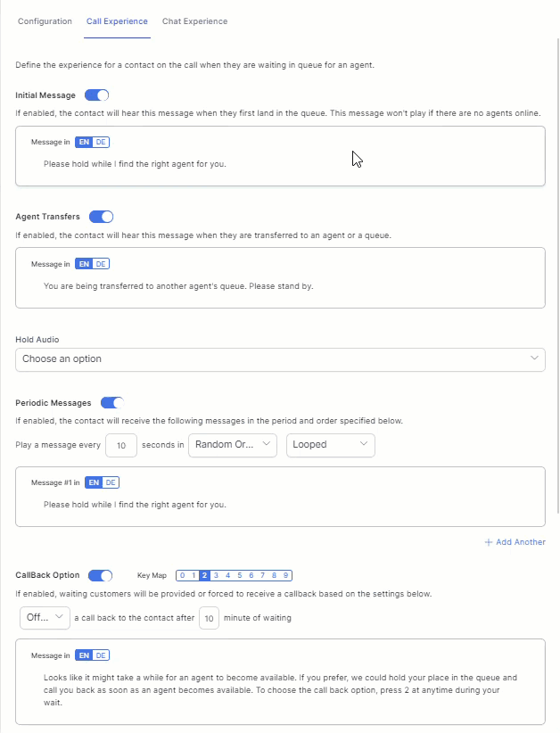Toggle the Periodic Messages switch
The width and height of the screenshot is (560, 733).
(111, 403)
